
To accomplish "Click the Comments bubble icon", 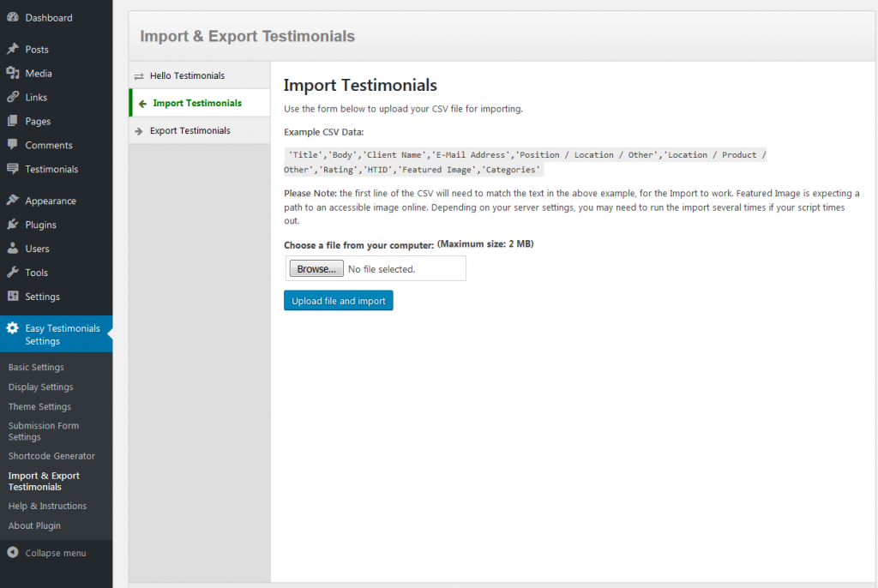I will [x=13, y=145].
